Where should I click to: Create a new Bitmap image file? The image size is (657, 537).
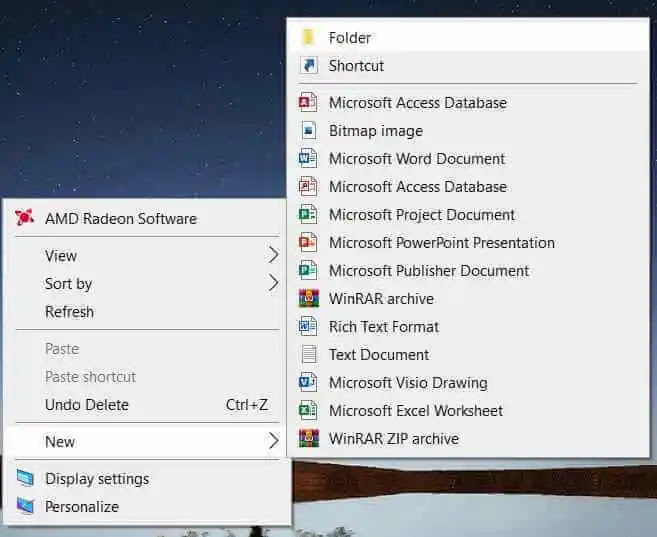[x=468, y=131]
